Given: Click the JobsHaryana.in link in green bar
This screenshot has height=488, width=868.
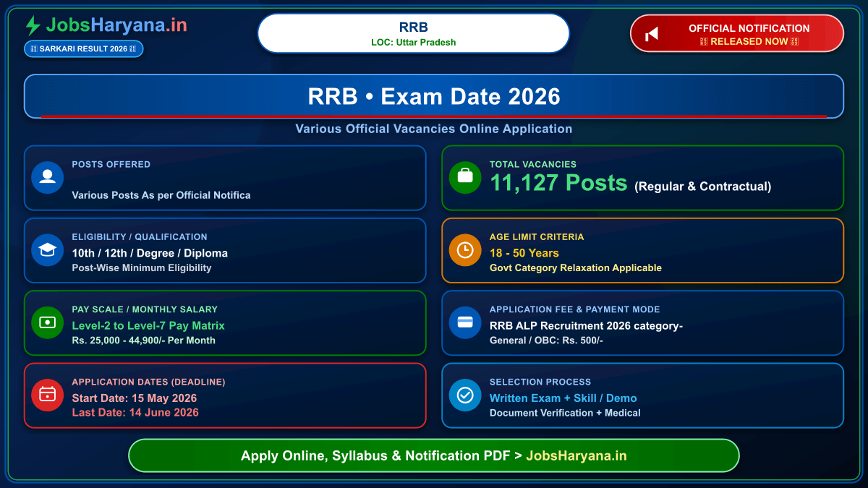Looking at the screenshot, I should (576, 455).
